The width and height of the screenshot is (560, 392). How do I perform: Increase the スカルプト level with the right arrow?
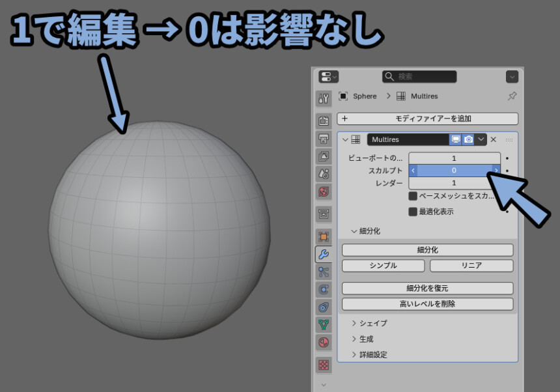tap(496, 171)
